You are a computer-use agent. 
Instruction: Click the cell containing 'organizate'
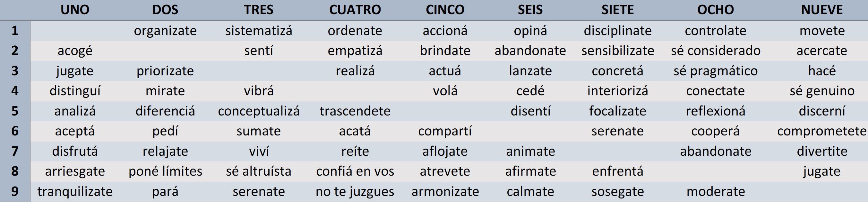pos(165,31)
